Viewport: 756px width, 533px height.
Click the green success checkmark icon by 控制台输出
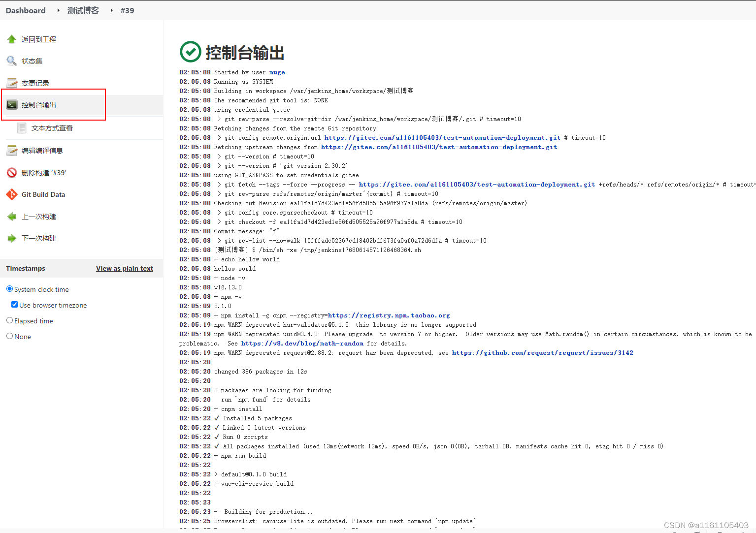click(191, 52)
